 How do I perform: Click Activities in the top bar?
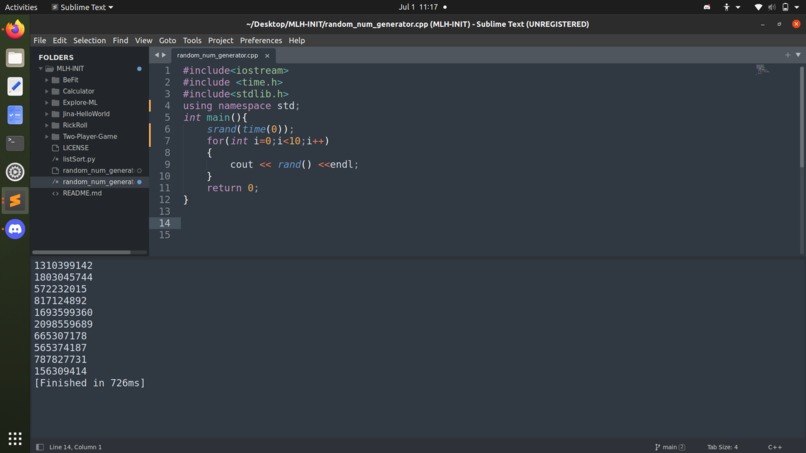pyautogui.click(x=21, y=7)
